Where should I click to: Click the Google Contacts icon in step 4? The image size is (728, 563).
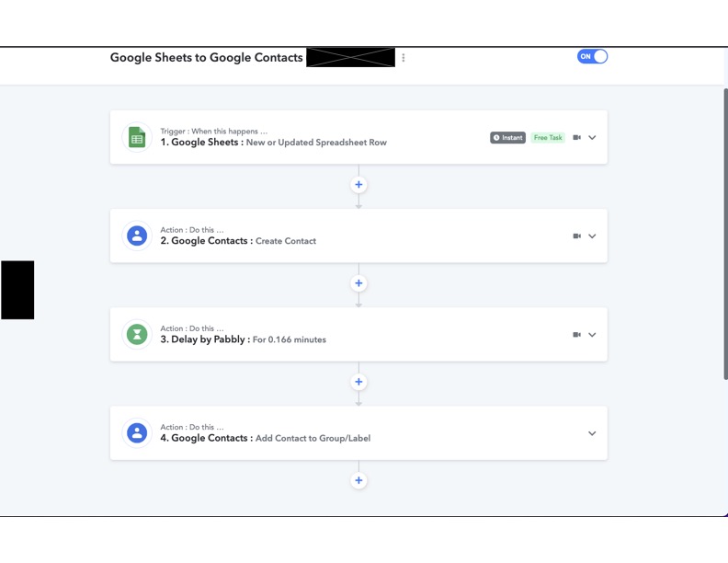click(x=137, y=433)
